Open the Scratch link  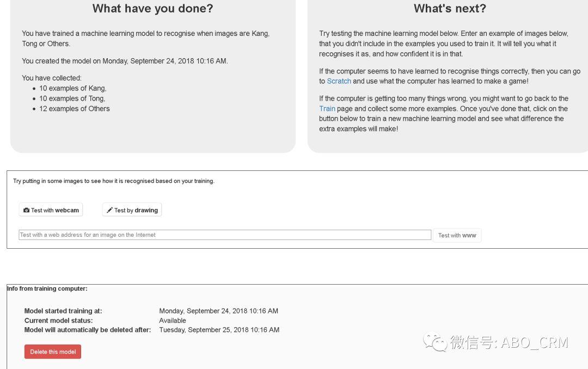pyautogui.click(x=339, y=81)
